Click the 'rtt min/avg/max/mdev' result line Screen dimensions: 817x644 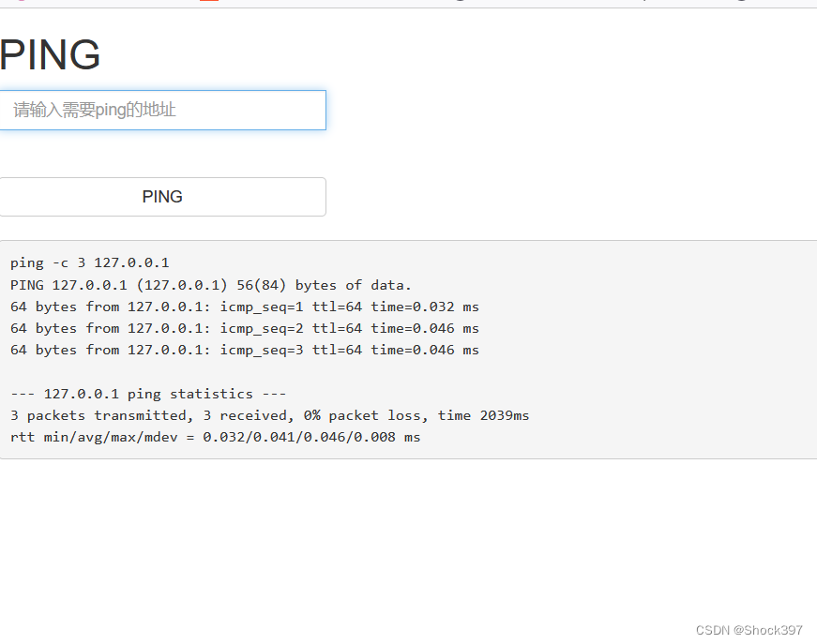click(215, 438)
